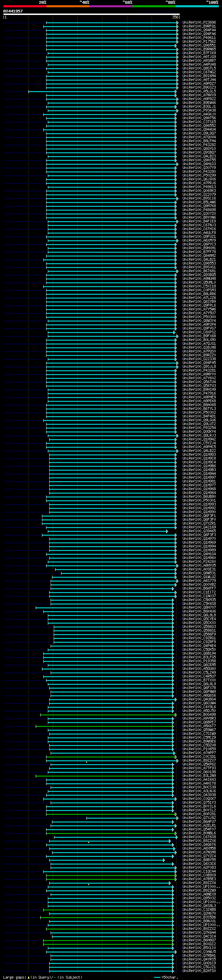Select the UniRef100_B8LFH4 label
This screenshot has width=222, height=980.
pyautogui.click(x=199, y=141)
